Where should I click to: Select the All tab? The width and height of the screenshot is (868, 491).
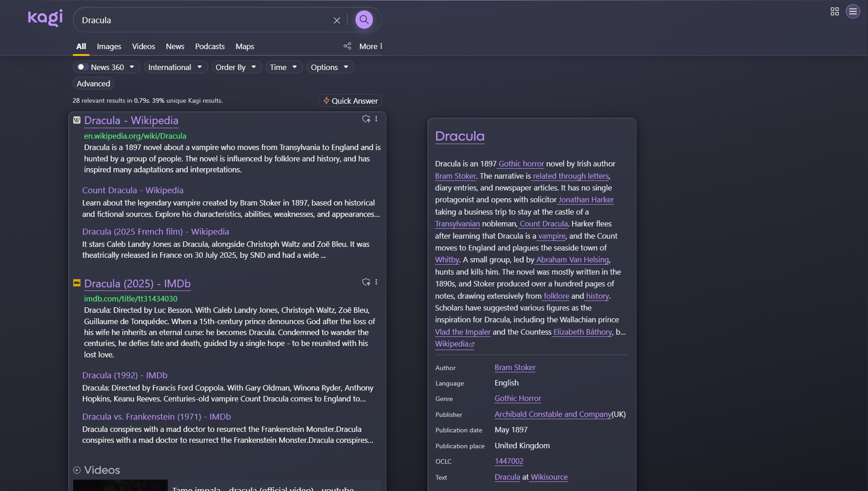81,46
